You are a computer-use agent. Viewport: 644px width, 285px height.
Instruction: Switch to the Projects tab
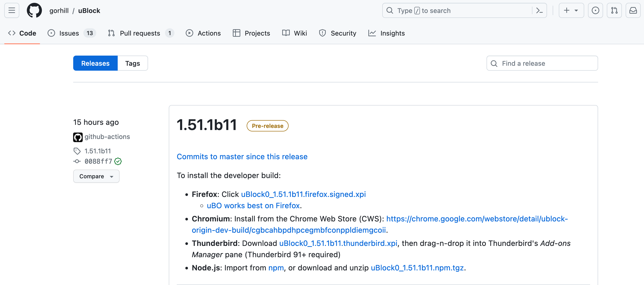(251, 33)
